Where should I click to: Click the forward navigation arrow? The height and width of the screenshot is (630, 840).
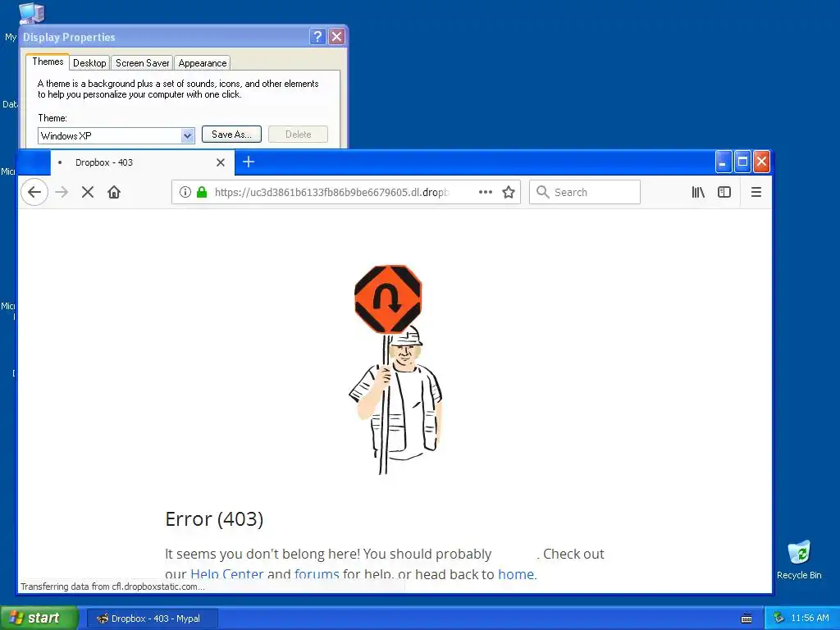click(x=62, y=192)
